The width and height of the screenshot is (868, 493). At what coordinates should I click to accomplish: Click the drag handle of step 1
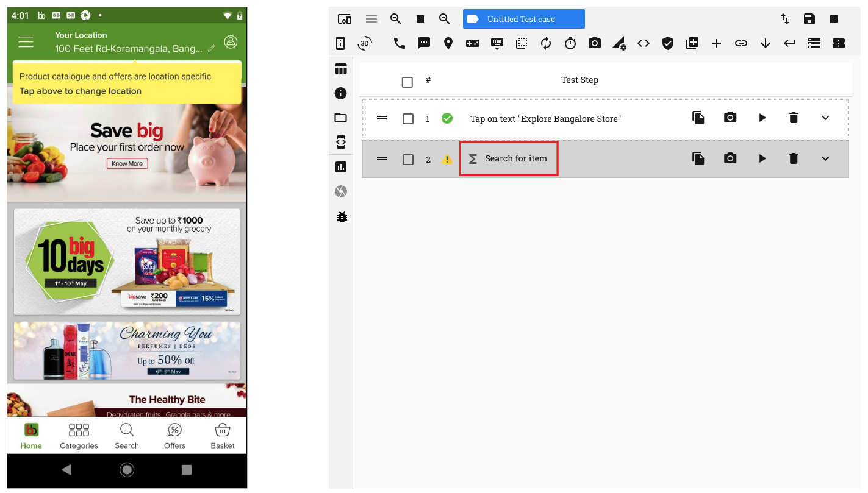click(x=382, y=118)
